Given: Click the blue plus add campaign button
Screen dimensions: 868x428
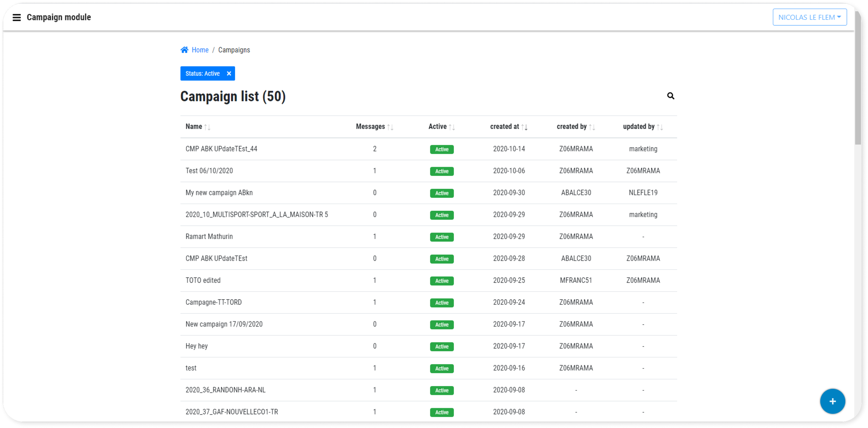Looking at the screenshot, I should [832, 401].
